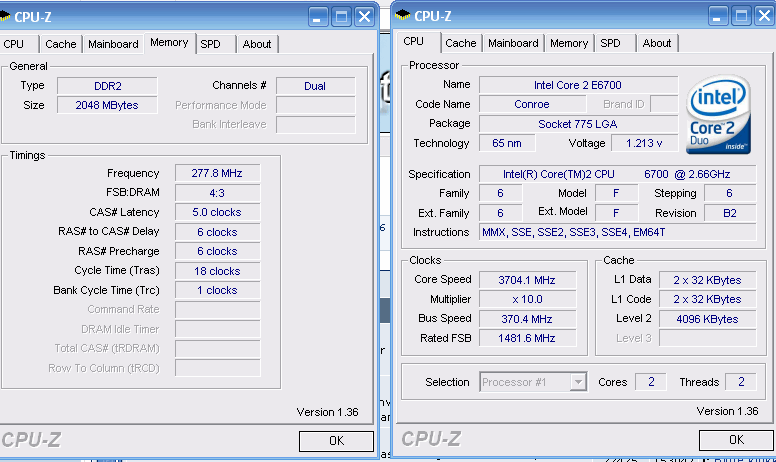Click the 370.4 MHz bus speed value
The image size is (776, 462).
pyautogui.click(x=527, y=319)
